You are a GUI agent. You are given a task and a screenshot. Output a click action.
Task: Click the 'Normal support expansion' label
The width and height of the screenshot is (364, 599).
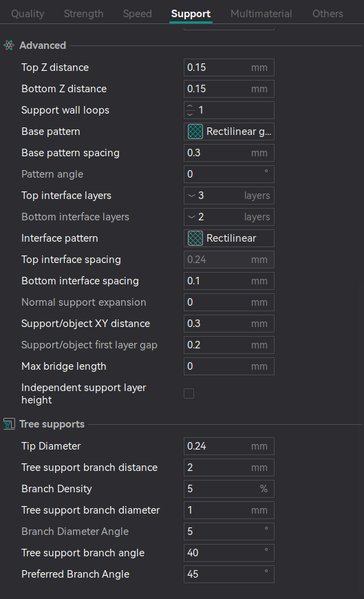click(x=84, y=302)
